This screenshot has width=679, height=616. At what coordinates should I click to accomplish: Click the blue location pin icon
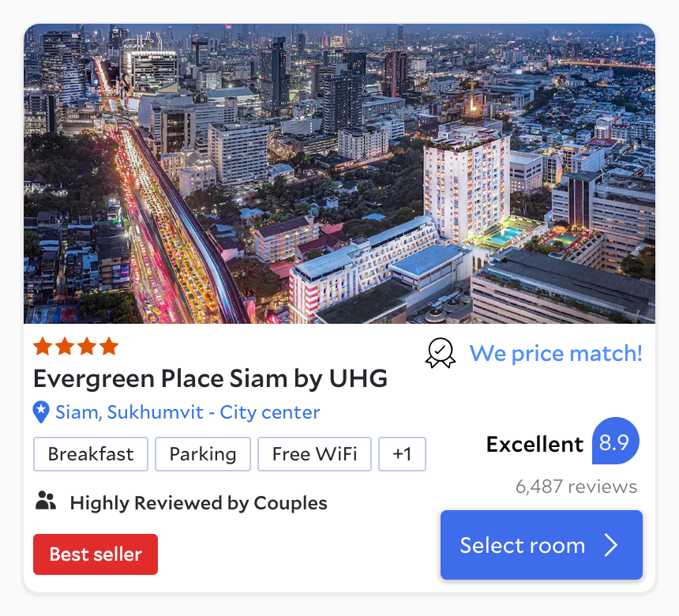click(x=41, y=412)
